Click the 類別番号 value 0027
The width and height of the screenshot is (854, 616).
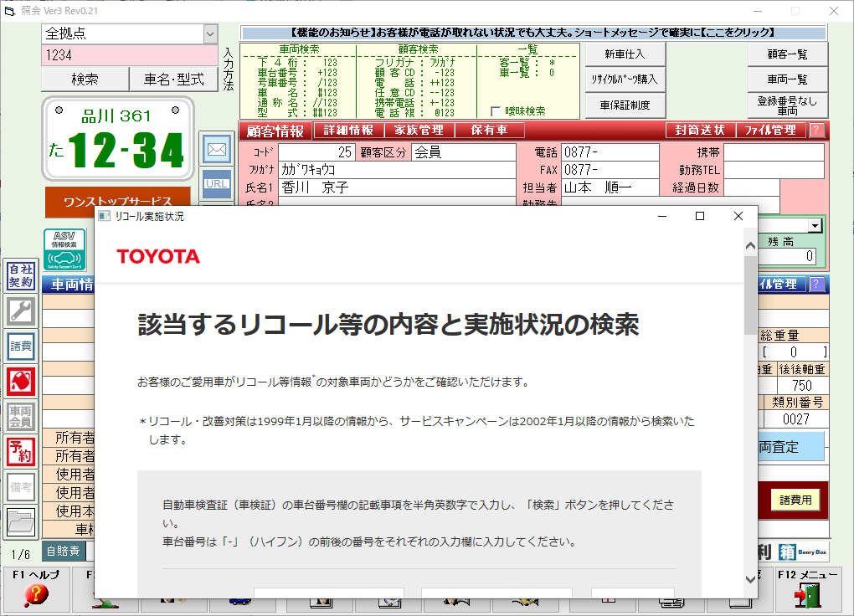pos(796,418)
